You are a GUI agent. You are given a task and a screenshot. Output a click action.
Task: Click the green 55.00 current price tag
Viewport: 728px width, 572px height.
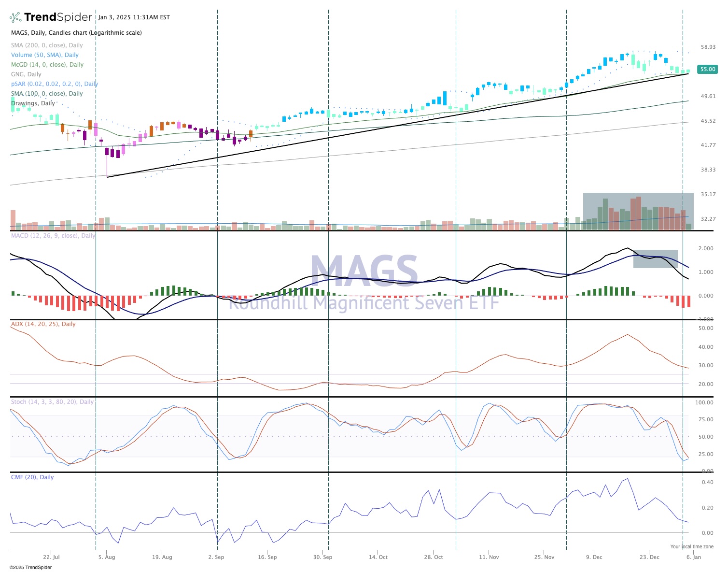707,69
